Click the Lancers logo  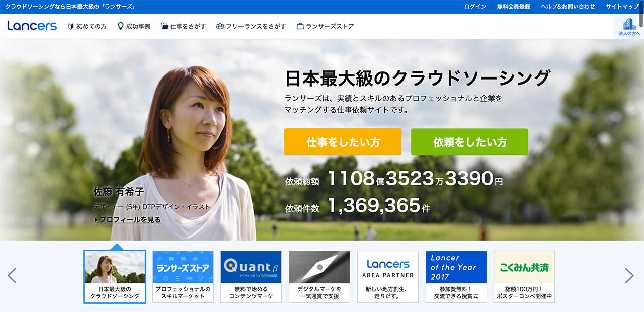pyautogui.click(x=32, y=26)
